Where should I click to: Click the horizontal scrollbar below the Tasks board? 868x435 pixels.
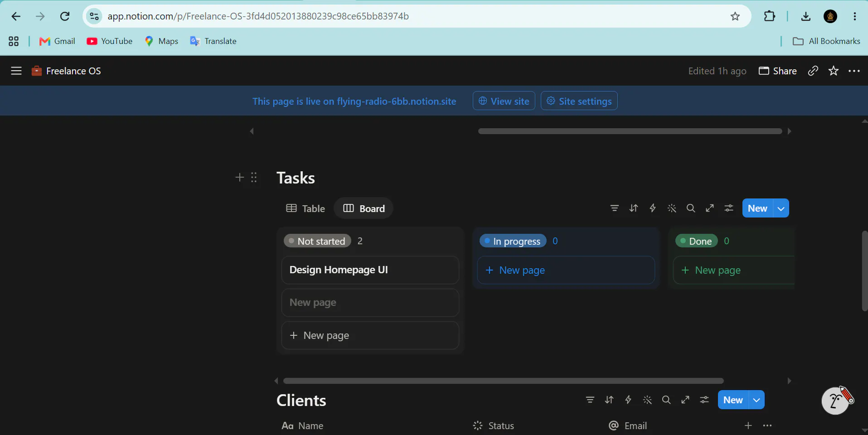[503, 381]
